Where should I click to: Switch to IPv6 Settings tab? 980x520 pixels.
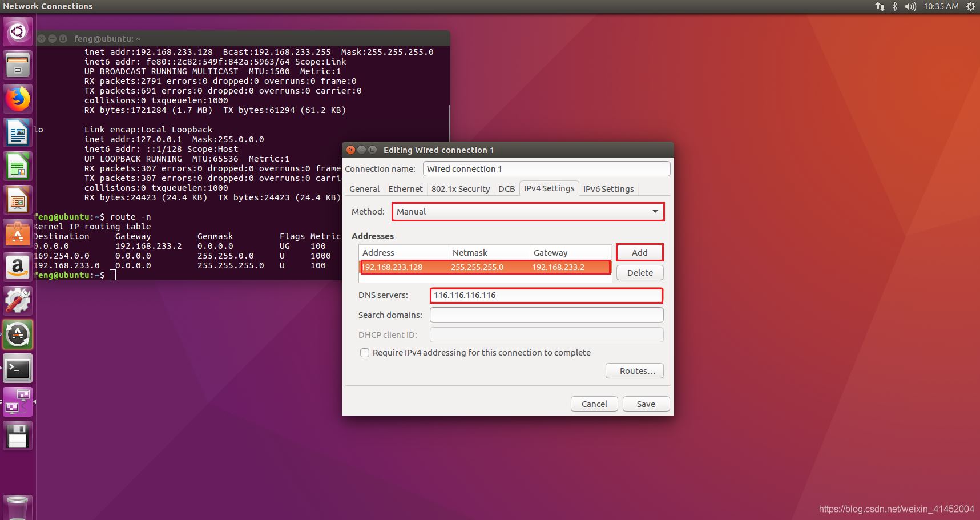(x=608, y=189)
